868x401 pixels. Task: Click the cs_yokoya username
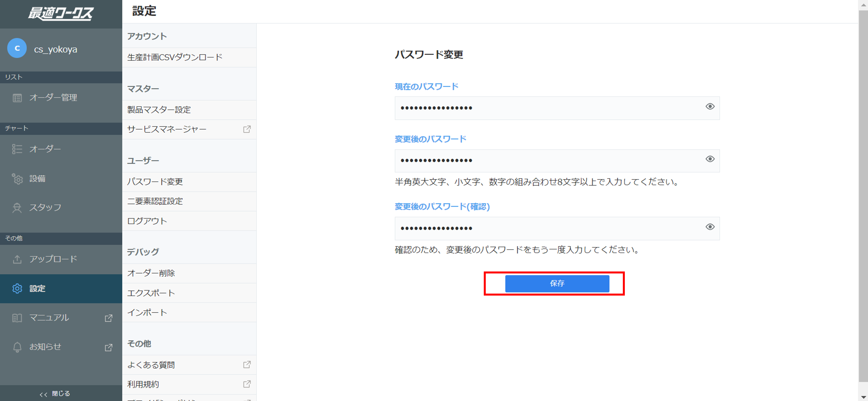[x=56, y=49]
